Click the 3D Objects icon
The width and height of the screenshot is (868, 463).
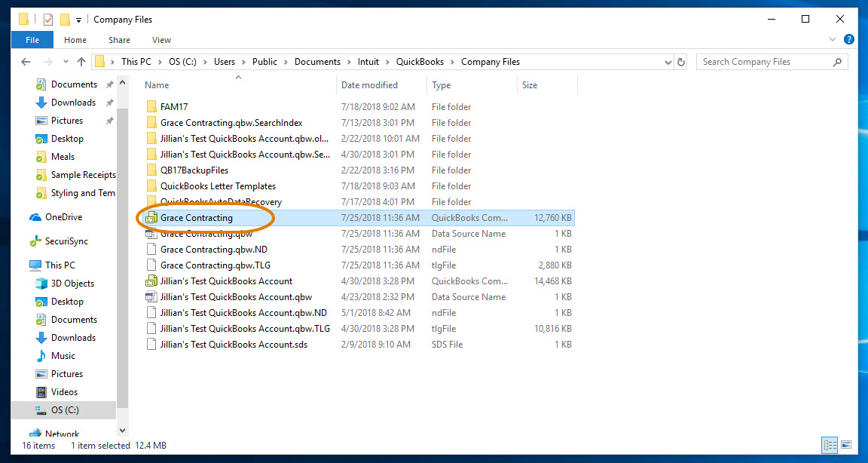pyautogui.click(x=41, y=284)
